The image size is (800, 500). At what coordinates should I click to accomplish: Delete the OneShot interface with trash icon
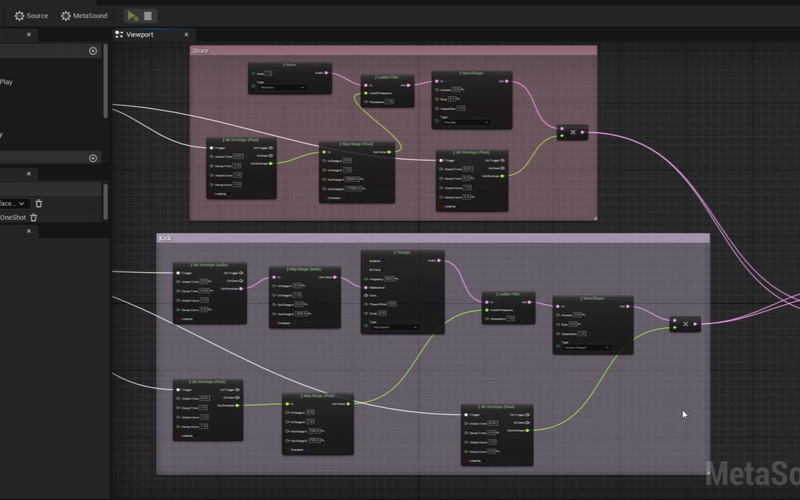[x=34, y=217]
